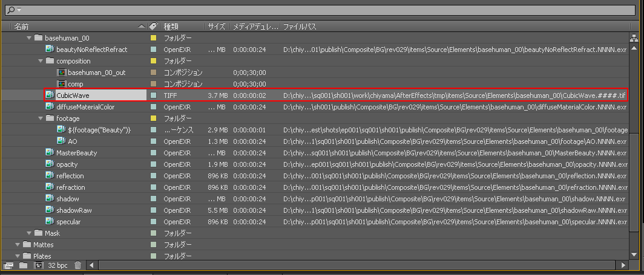Screen dimensions: 644x275
Task: Collapse the composition folder
Action: coord(40,60)
